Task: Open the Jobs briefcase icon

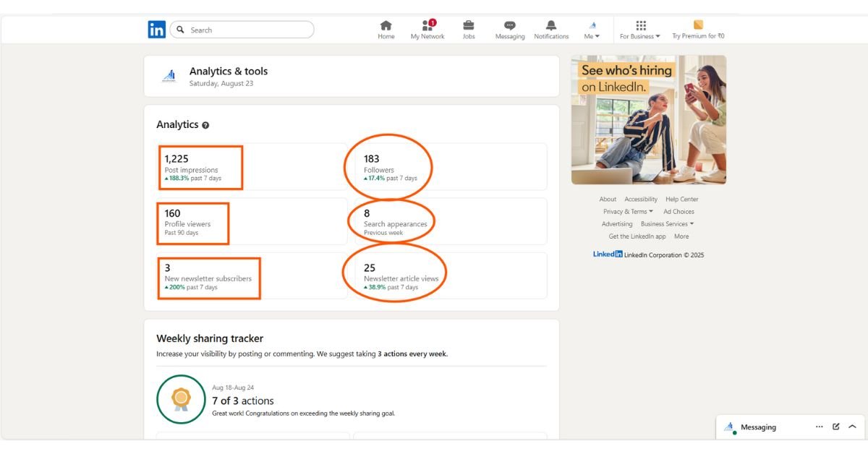Action: (469, 25)
